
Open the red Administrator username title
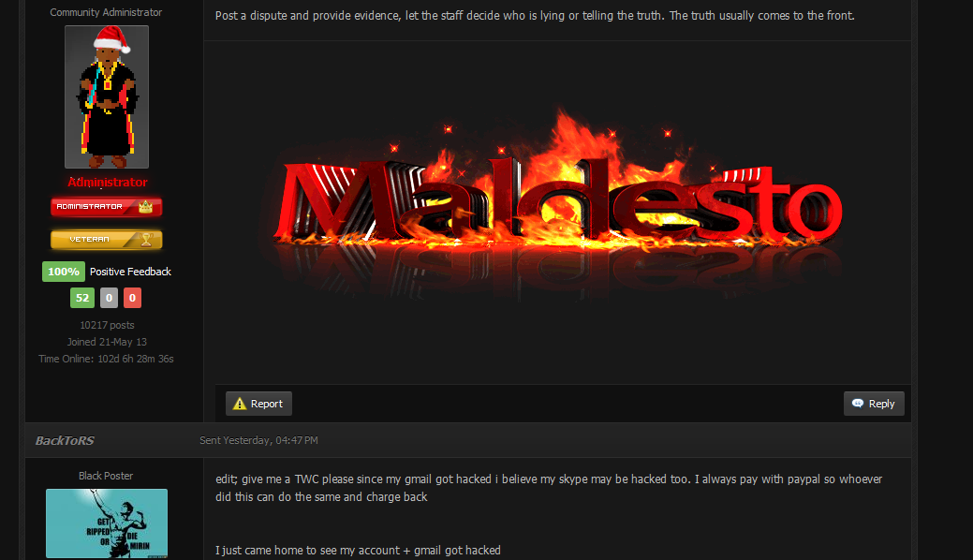pos(108,182)
